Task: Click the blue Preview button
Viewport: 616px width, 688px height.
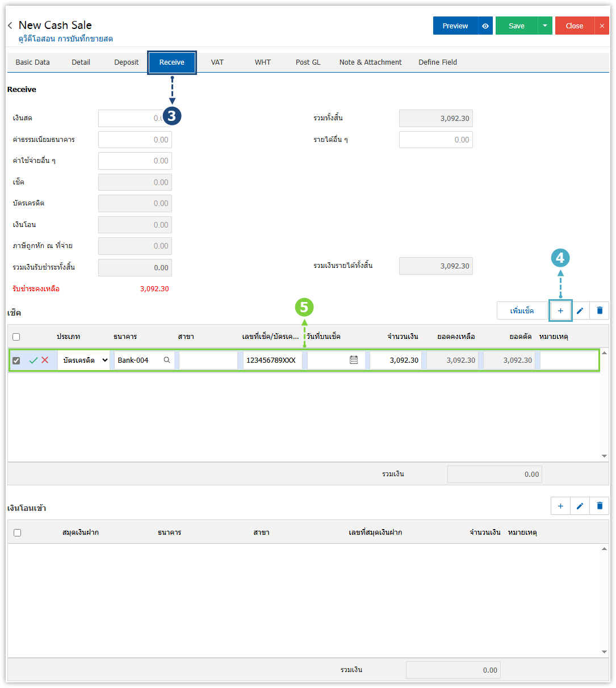Action: point(455,26)
